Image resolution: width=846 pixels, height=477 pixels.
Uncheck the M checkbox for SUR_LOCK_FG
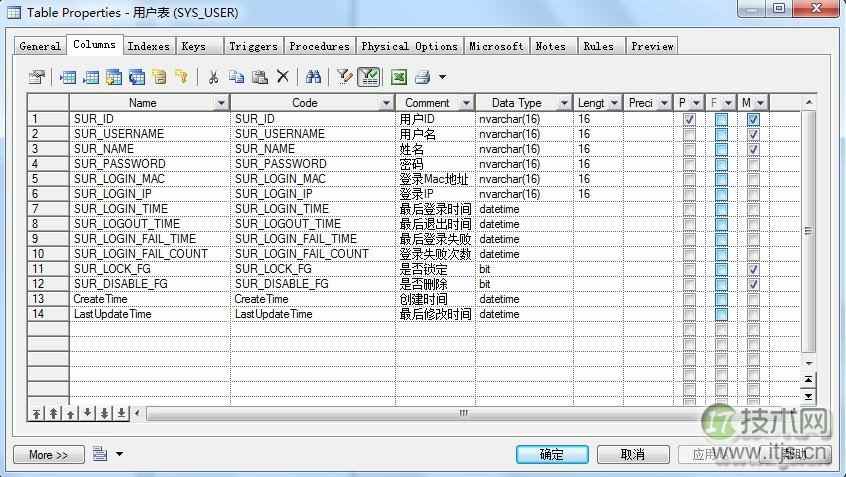tap(753, 269)
